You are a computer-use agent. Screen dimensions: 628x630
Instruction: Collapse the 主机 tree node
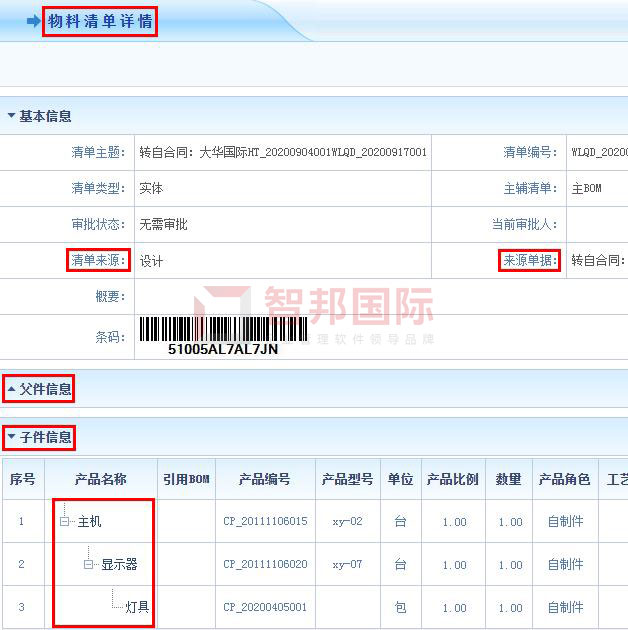click(64, 522)
